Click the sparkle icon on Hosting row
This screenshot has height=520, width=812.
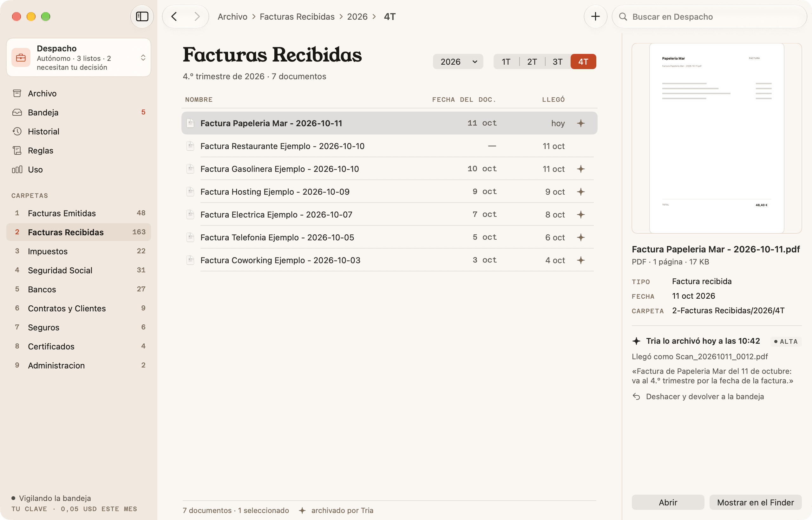pyautogui.click(x=581, y=192)
